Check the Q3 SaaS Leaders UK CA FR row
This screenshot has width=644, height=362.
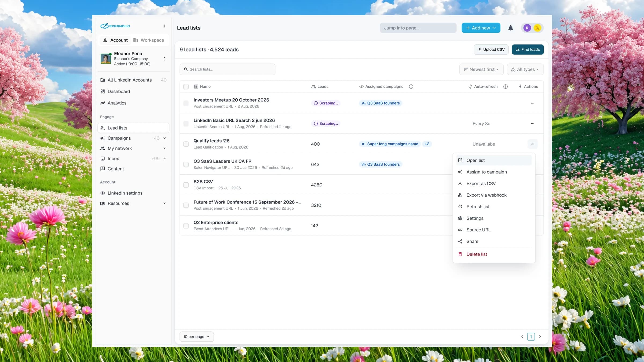(186, 164)
